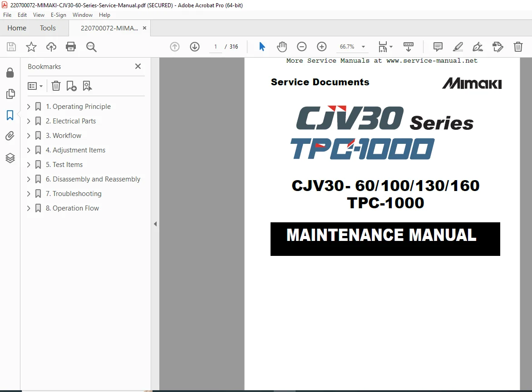Open the zoom level dropdown
This screenshot has height=392, width=532.
click(364, 47)
